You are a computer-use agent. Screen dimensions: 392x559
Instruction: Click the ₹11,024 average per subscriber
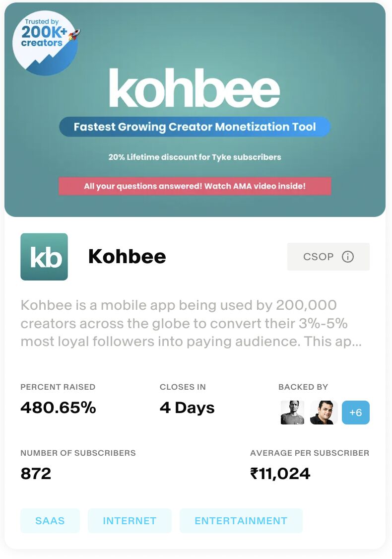(280, 474)
